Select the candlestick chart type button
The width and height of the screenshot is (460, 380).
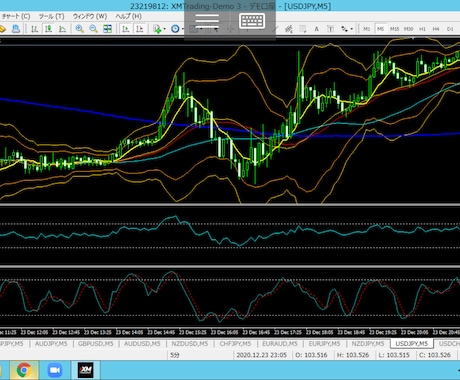48,29
